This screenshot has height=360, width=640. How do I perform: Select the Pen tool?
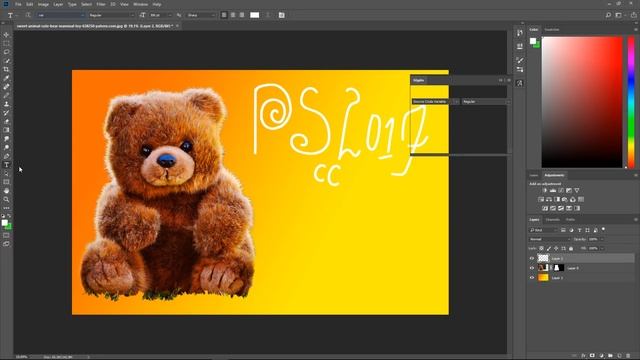[x=6, y=156]
